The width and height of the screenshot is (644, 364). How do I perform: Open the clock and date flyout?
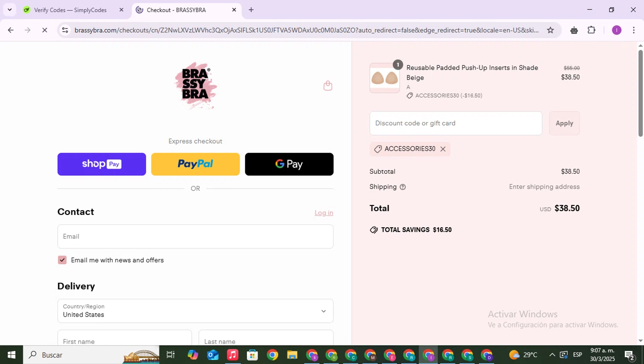602,355
